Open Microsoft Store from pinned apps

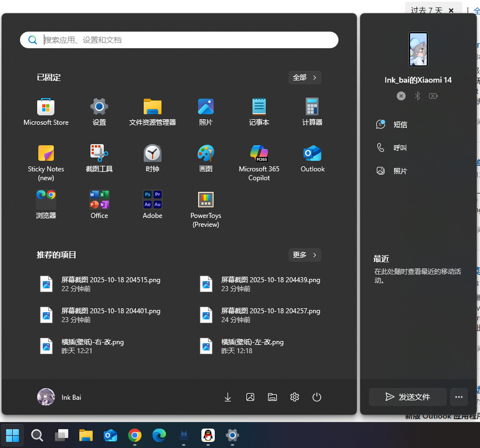(46, 111)
